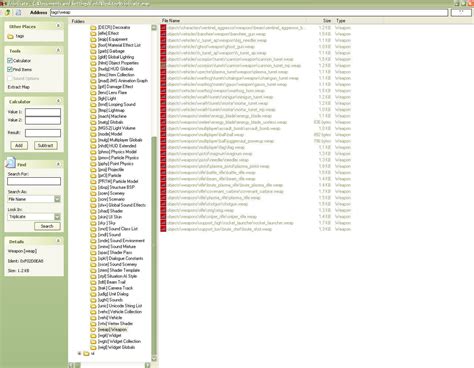Open the Machine folder
Image resolution: width=474 pixels, height=368 pixels.
(x=108, y=116)
